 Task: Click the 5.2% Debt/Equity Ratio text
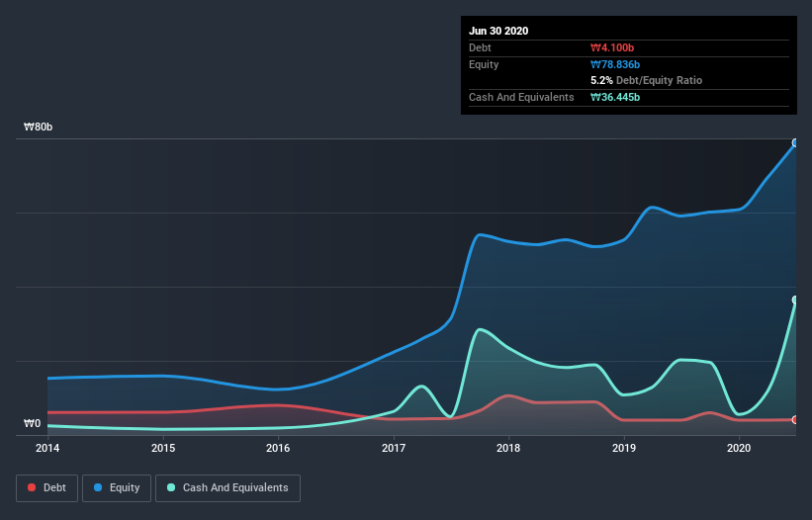click(646, 81)
